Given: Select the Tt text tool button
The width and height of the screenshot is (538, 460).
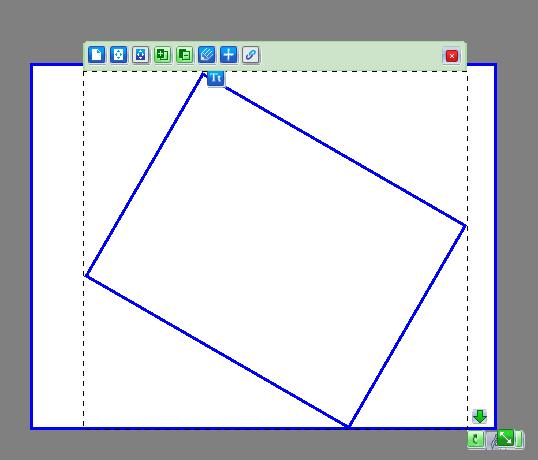Looking at the screenshot, I should coord(216,79).
